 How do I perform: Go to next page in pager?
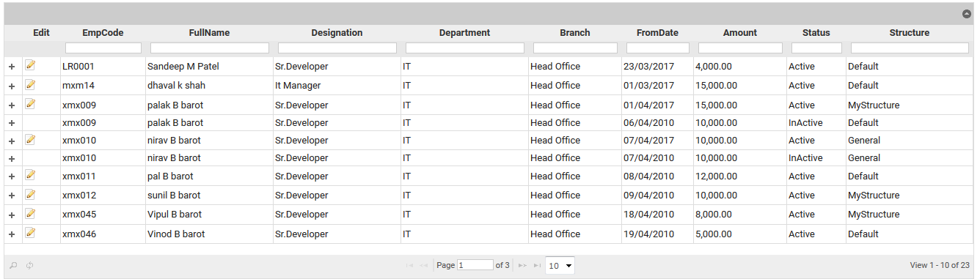[x=522, y=265]
